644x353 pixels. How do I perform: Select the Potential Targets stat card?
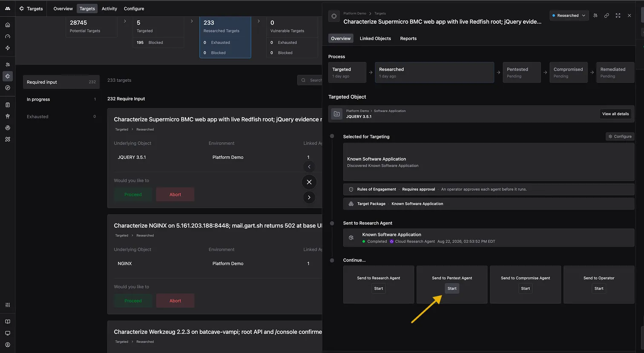92,26
